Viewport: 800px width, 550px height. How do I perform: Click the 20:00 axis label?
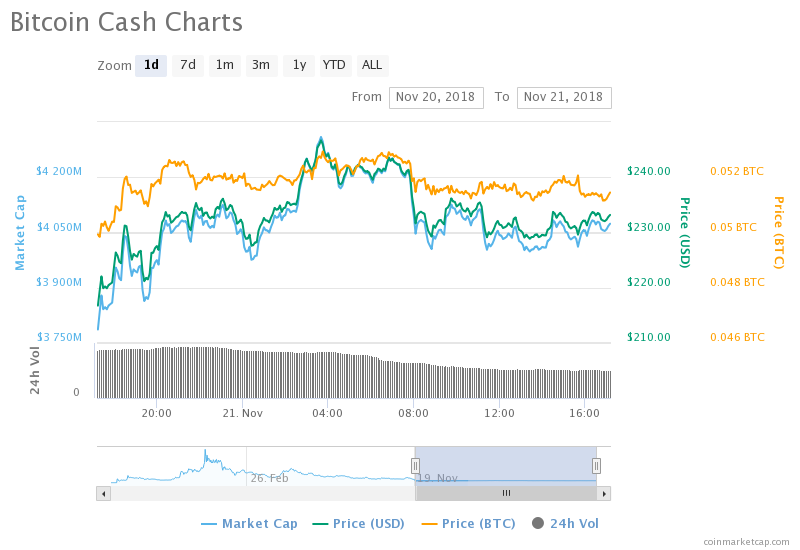pyautogui.click(x=157, y=413)
